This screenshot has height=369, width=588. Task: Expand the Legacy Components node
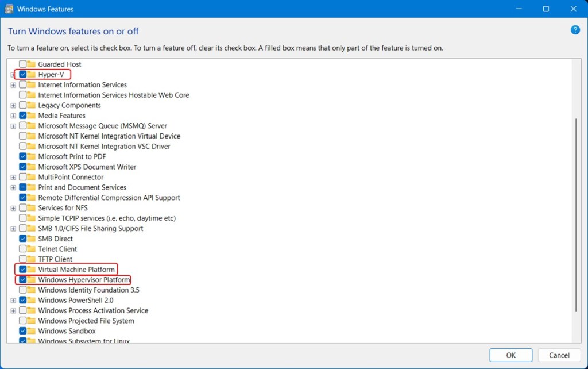(x=13, y=106)
